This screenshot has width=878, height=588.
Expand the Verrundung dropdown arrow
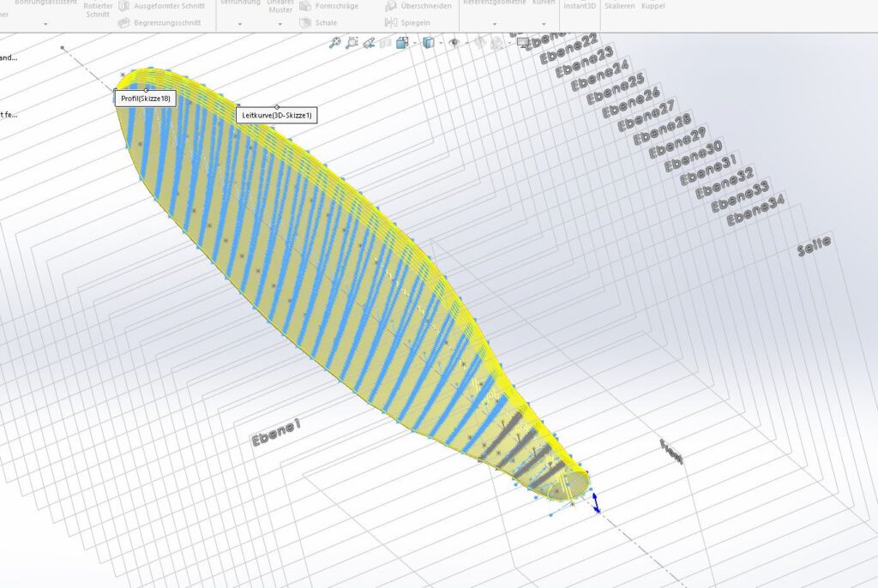(240, 24)
